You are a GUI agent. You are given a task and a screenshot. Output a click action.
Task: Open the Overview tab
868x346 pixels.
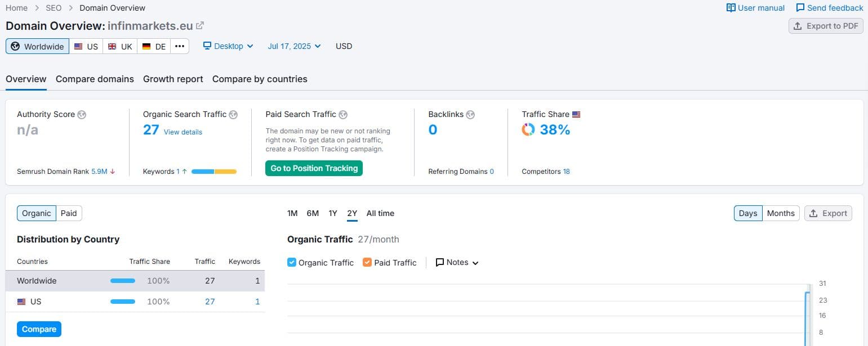point(26,79)
